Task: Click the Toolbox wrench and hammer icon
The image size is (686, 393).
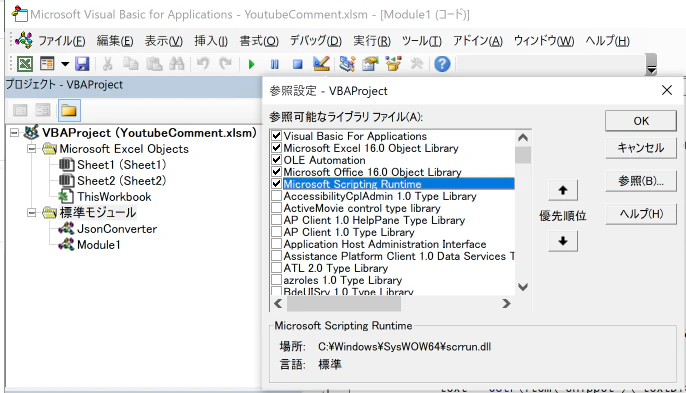Action: tap(416, 64)
